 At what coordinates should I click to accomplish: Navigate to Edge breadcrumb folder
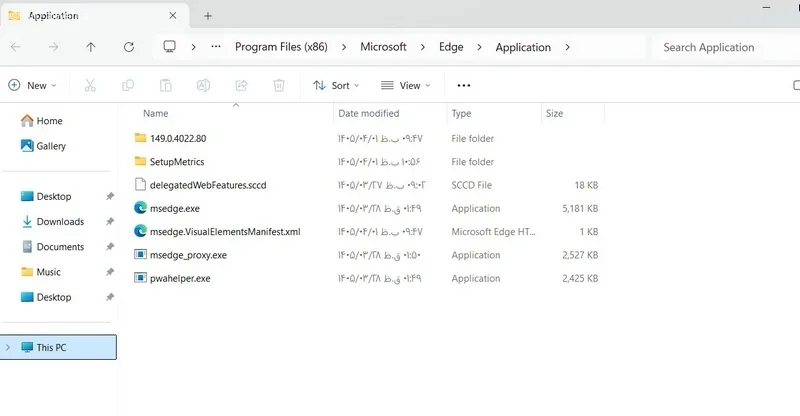click(451, 47)
